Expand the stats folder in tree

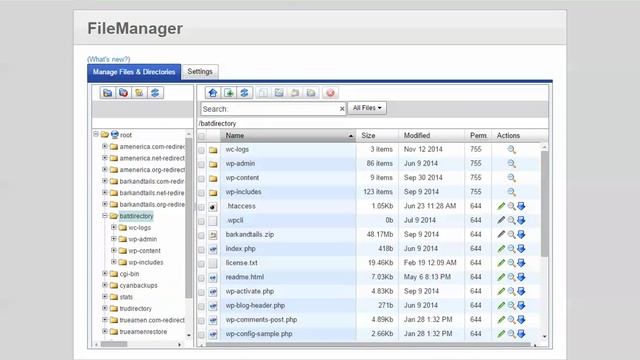pyautogui.click(x=105, y=296)
